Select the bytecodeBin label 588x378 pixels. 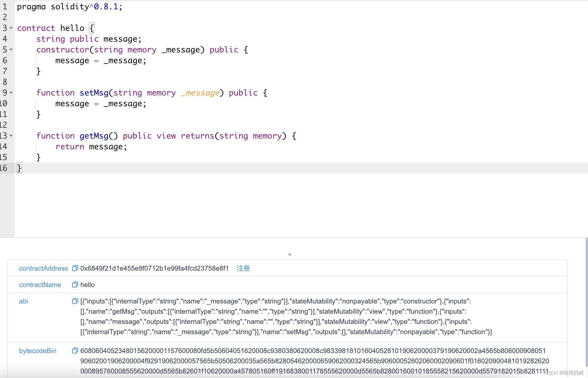pyautogui.click(x=38, y=351)
